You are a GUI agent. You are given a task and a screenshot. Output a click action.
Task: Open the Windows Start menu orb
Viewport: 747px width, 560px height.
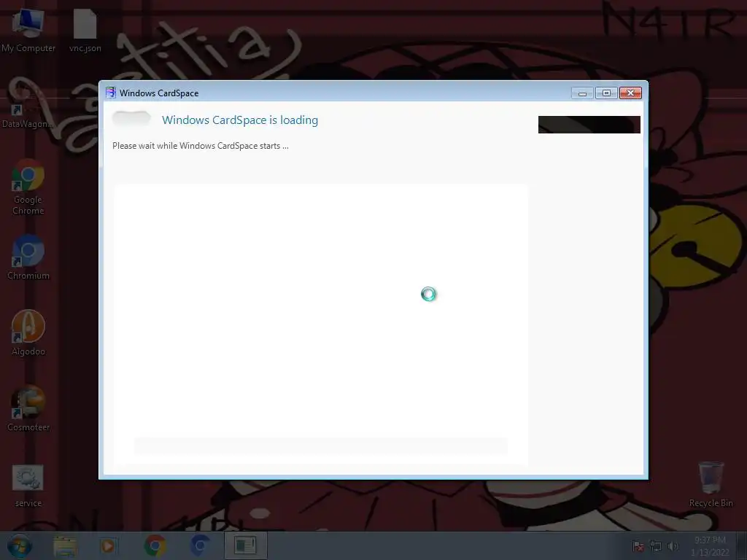(x=19, y=545)
